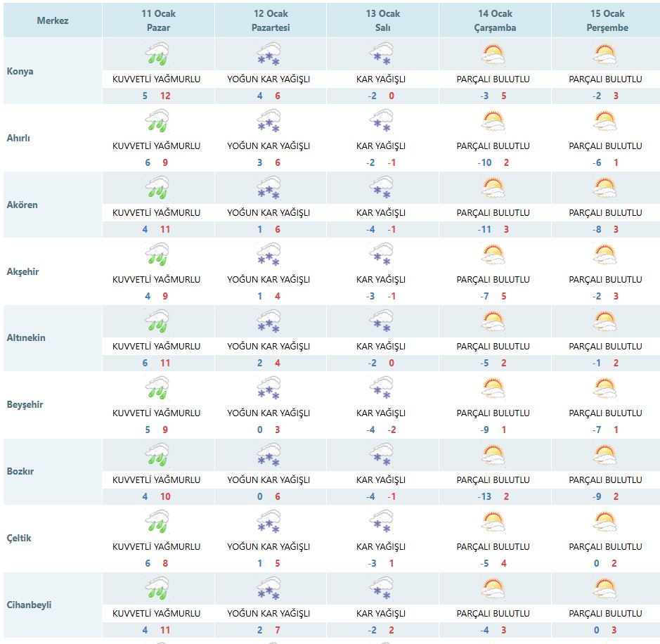
Task: Click Beyşehir's YOĞUN KAR YAĞIŞLI forecast text
Action: pos(268,413)
